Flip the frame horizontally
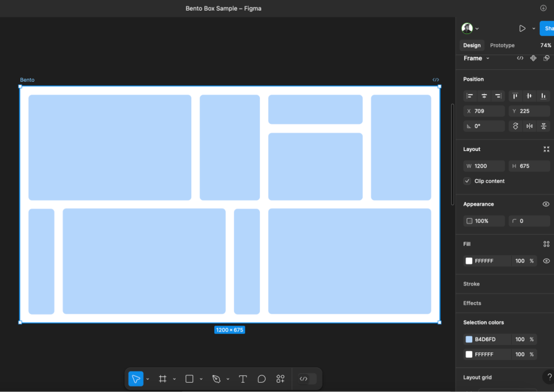The width and height of the screenshot is (554, 392). click(x=530, y=126)
